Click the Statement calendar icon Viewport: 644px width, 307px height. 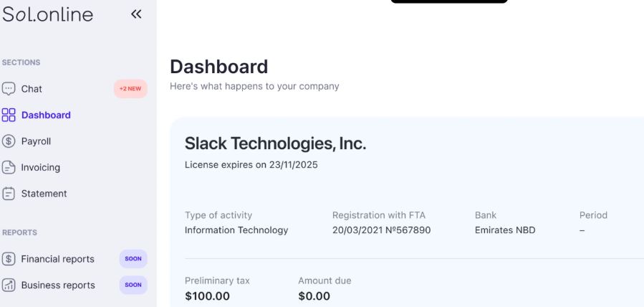[8, 194]
